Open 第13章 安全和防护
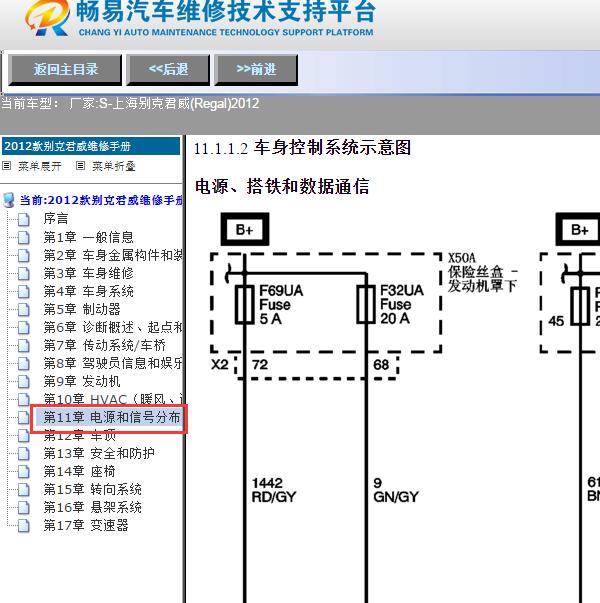 pyautogui.click(x=99, y=453)
